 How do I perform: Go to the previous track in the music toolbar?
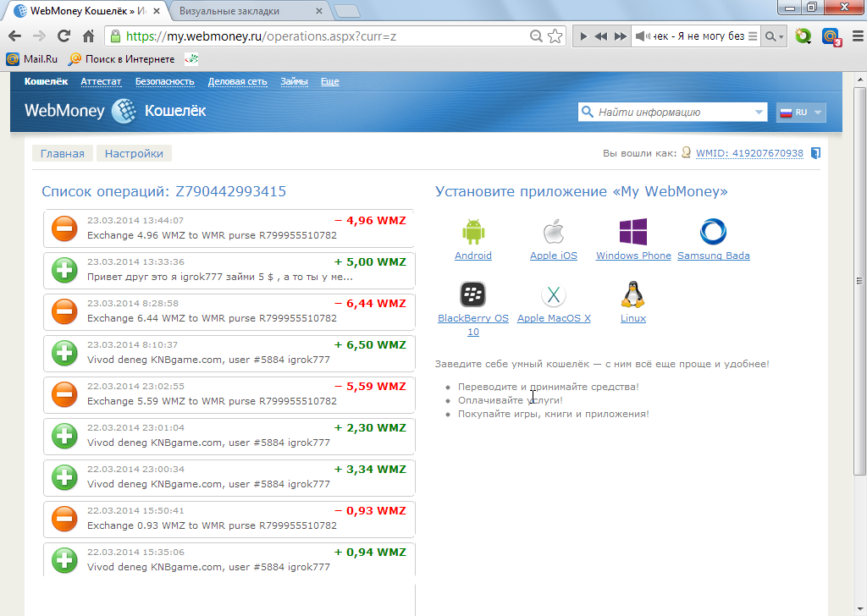601,36
